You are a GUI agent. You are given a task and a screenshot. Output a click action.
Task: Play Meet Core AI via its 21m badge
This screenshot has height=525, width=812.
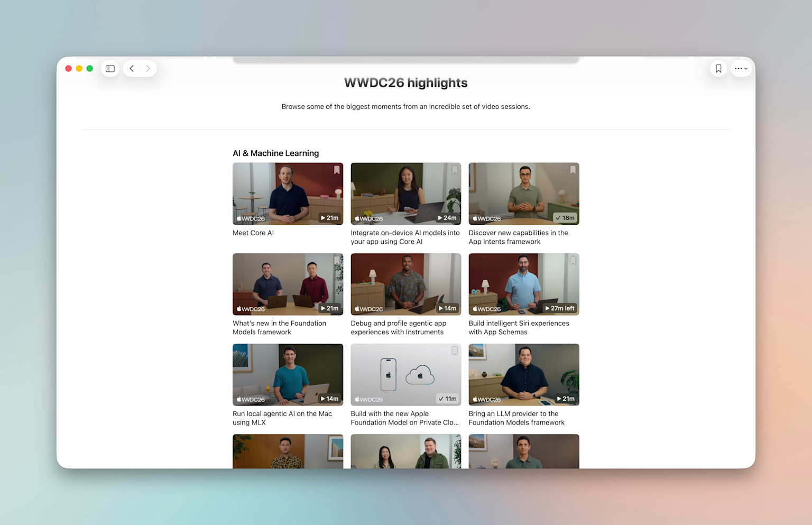[x=329, y=218]
